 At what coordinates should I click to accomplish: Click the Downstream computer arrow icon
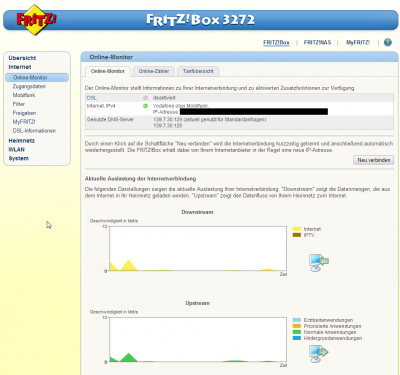(x=318, y=263)
